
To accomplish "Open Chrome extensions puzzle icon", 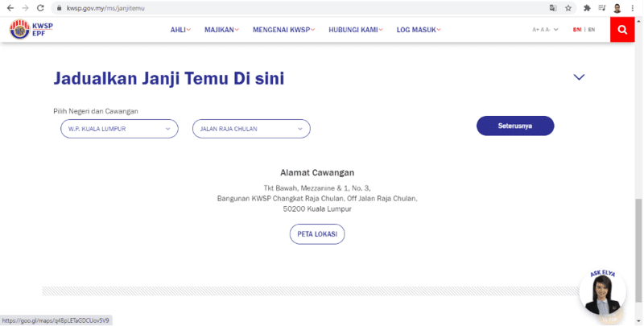I will 587,7.
